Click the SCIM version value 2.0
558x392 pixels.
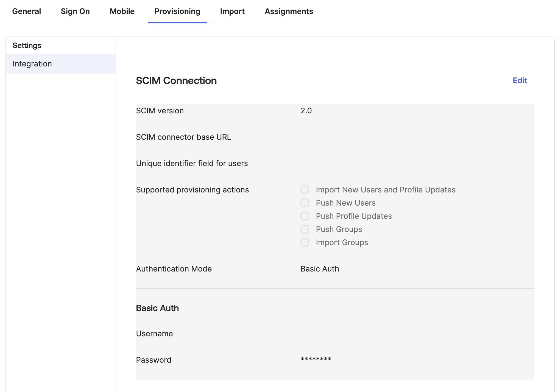[x=306, y=111]
